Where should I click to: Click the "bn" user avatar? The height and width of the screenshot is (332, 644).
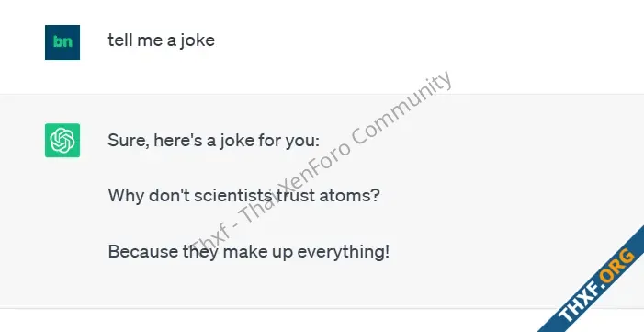click(x=62, y=42)
